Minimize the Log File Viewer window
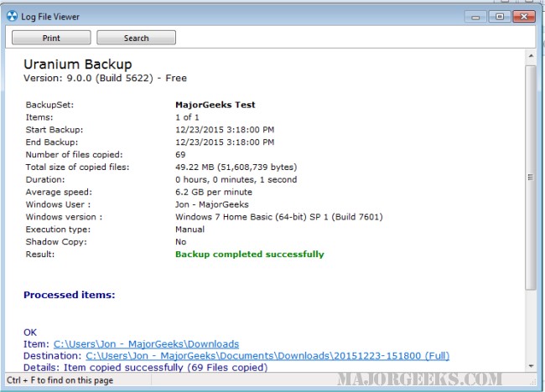545x392 pixels. [x=475, y=17]
